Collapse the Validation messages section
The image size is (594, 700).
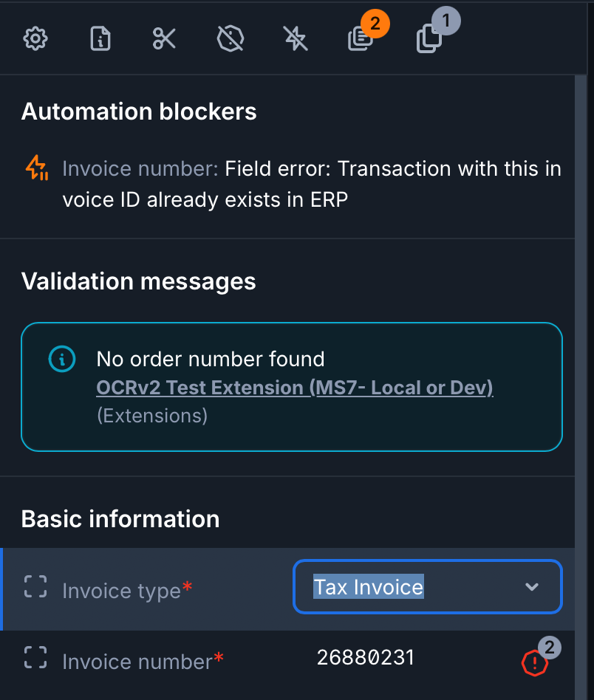tap(139, 281)
